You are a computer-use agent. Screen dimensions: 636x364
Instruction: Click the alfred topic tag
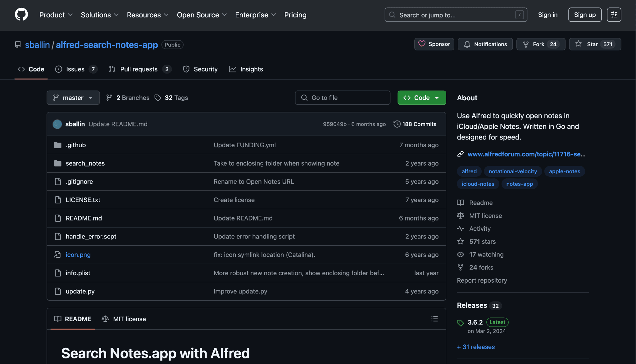[469, 171]
